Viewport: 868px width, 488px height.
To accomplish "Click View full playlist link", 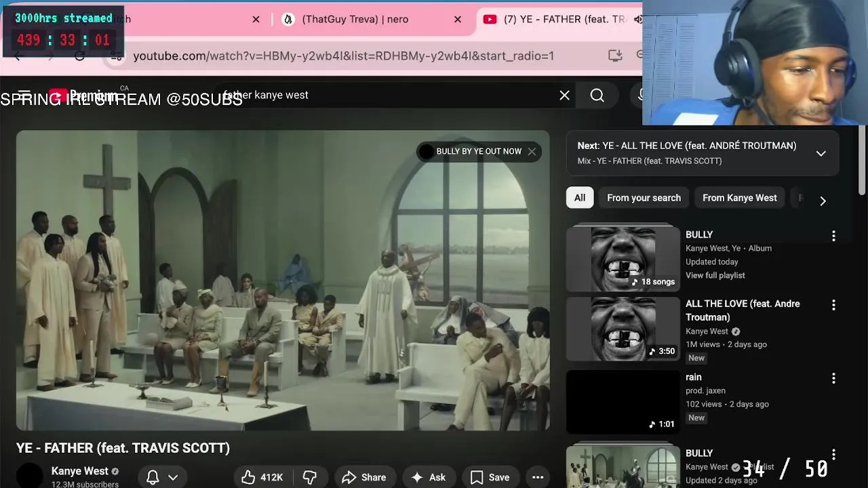I will pyautogui.click(x=715, y=275).
